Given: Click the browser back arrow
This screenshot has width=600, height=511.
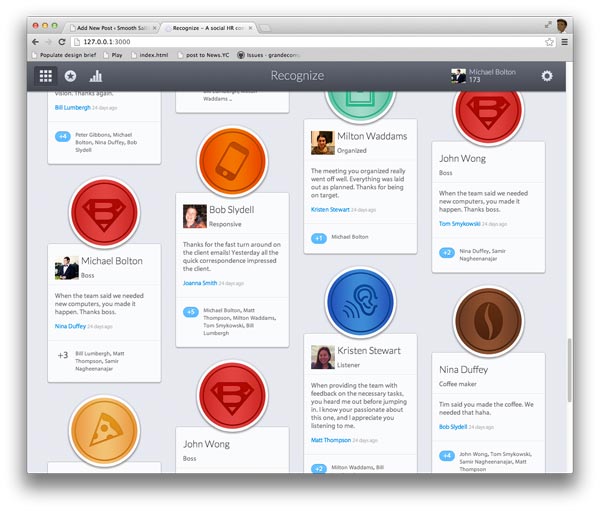Looking at the screenshot, I should (x=36, y=42).
